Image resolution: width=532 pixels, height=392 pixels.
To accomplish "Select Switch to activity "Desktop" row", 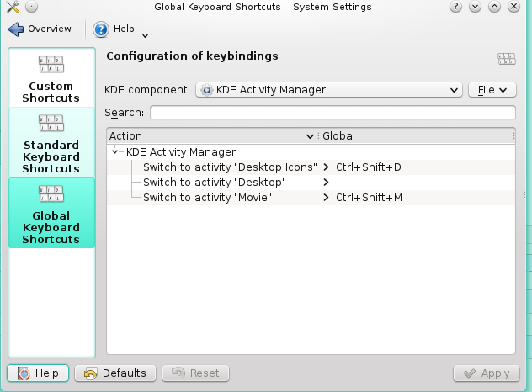I will [x=311, y=183].
